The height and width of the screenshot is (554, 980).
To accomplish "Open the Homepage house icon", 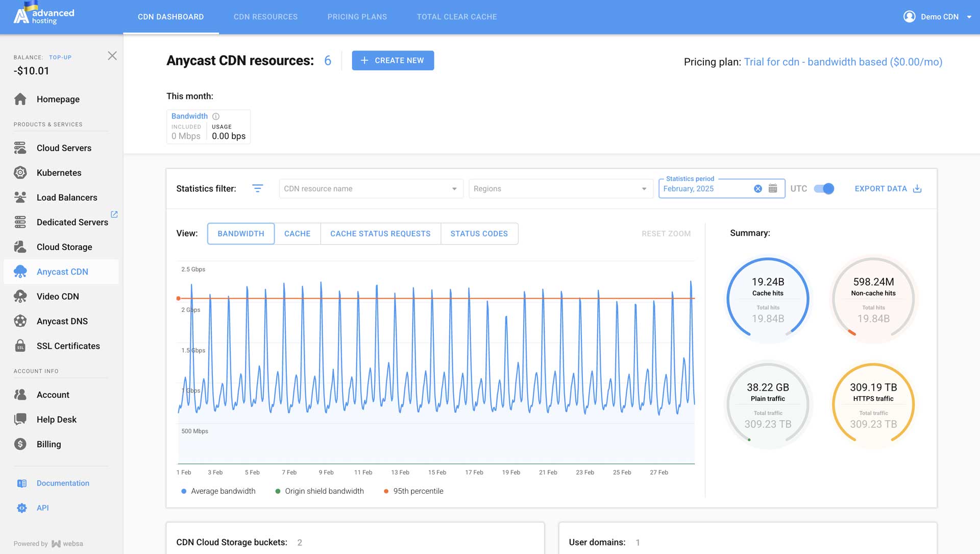I will [x=20, y=99].
